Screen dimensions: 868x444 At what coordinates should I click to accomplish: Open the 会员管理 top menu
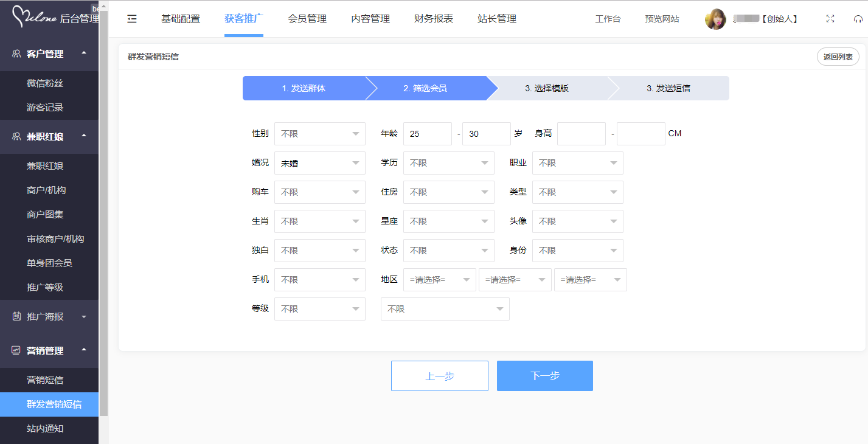pyautogui.click(x=307, y=19)
